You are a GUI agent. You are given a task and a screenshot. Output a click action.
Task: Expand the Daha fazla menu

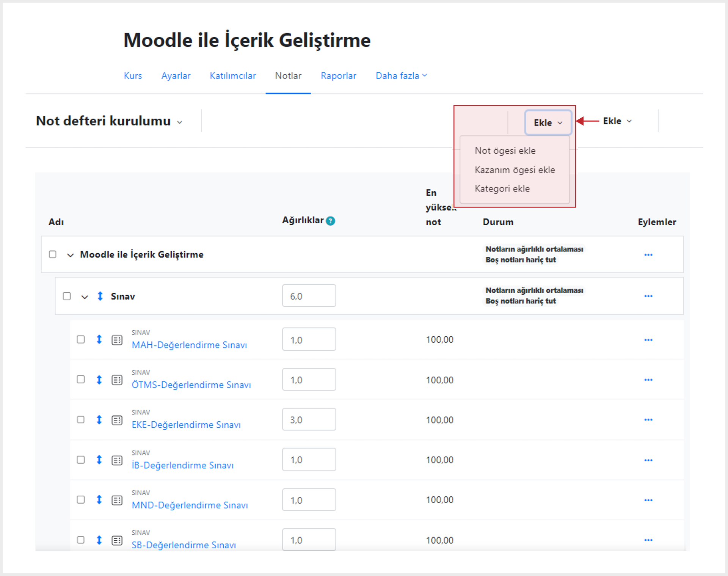coord(401,76)
